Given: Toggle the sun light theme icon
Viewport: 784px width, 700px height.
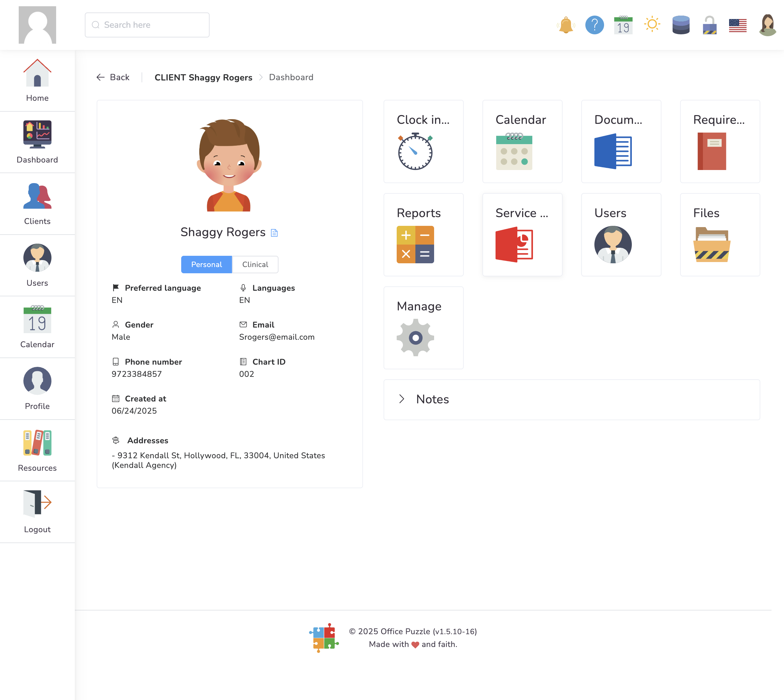Looking at the screenshot, I should (x=652, y=25).
